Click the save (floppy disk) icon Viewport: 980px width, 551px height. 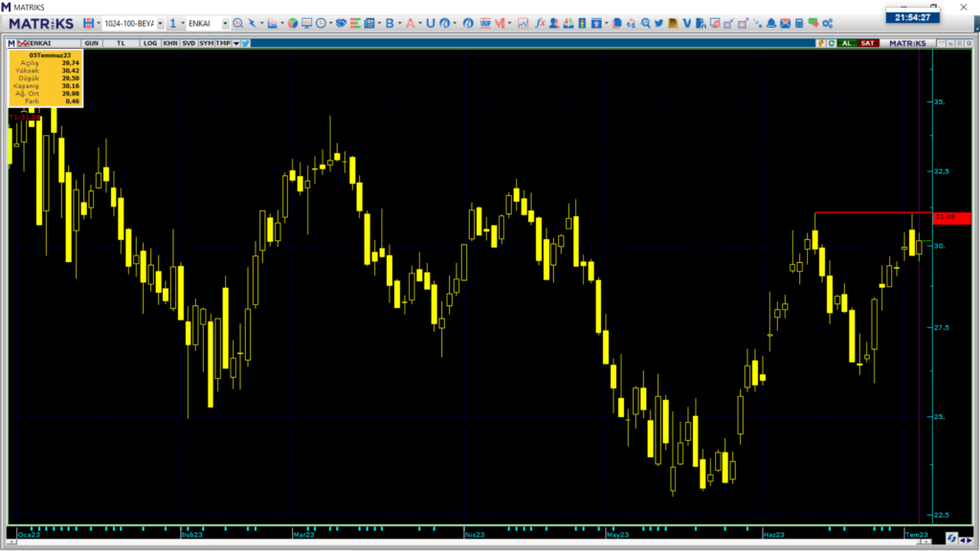coord(88,23)
